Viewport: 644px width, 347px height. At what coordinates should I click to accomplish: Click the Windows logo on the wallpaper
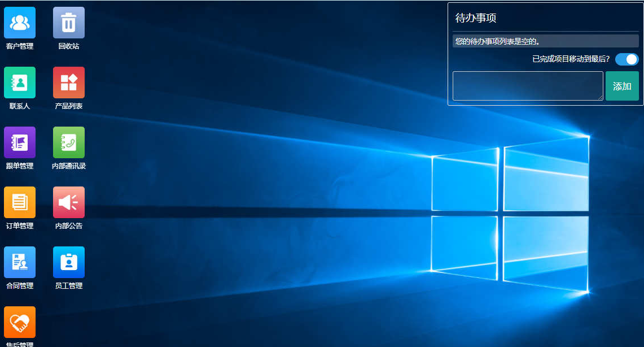coord(510,214)
